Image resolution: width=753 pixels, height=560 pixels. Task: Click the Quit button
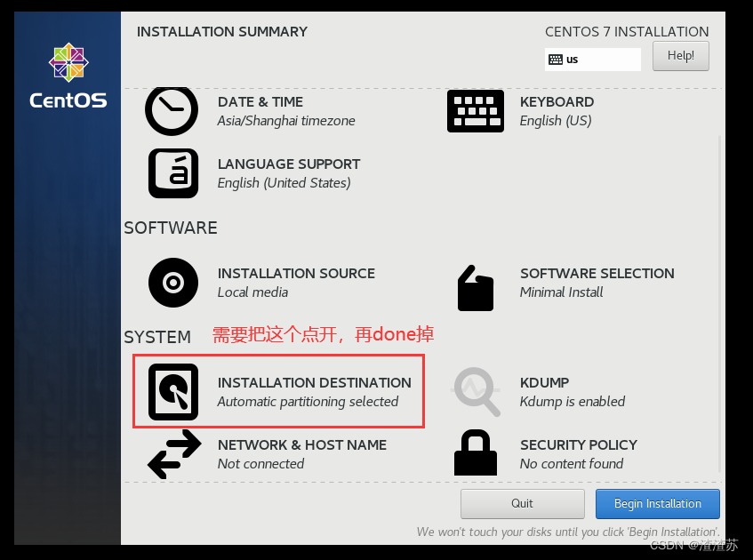pos(522,504)
